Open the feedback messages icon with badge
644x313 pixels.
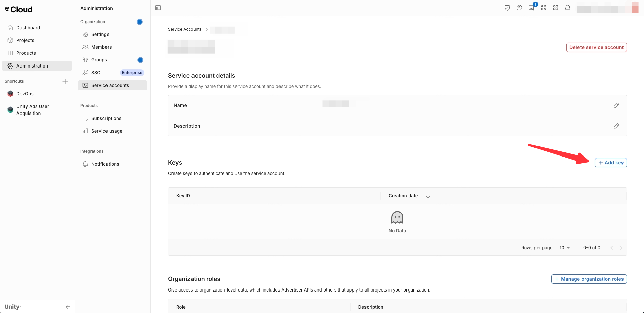(x=532, y=8)
